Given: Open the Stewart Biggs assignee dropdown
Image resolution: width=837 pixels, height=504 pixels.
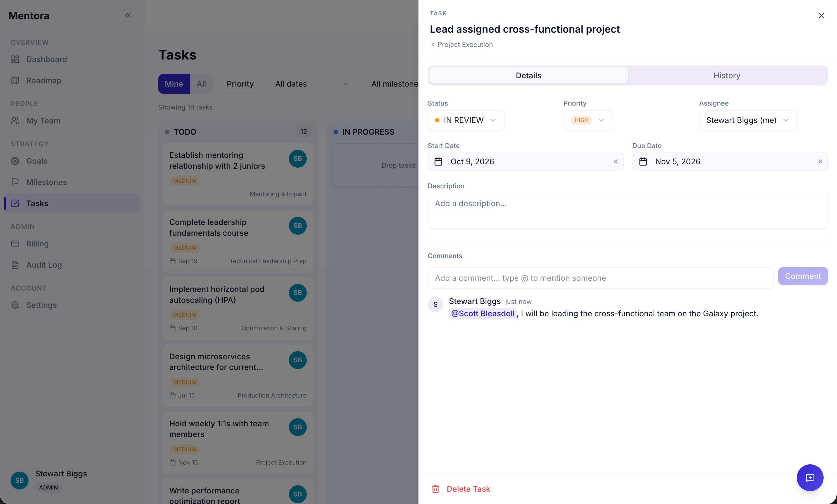Looking at the screenshot, I should [x=748, y=120].
